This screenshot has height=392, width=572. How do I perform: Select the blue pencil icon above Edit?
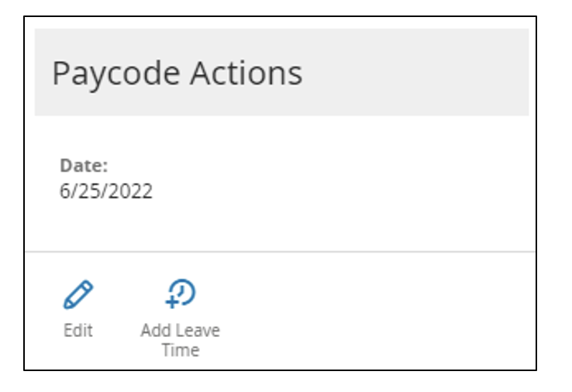click(78, 294)
